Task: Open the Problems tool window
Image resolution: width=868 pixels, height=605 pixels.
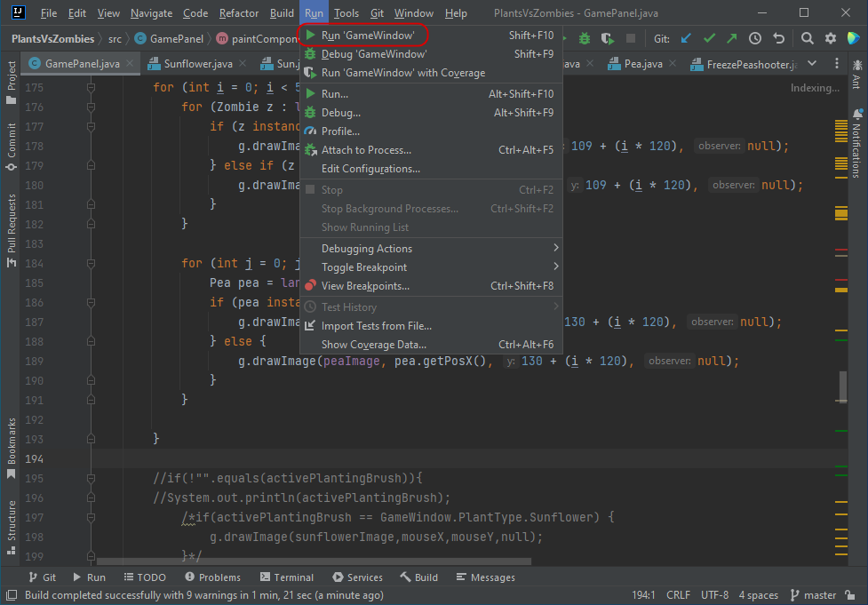Action: click(213, 577)
